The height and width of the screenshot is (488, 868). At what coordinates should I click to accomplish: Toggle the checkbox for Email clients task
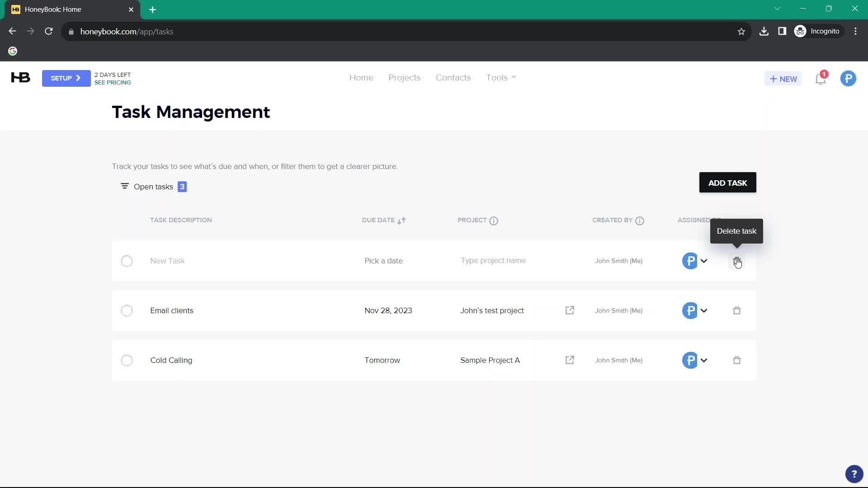127,310
